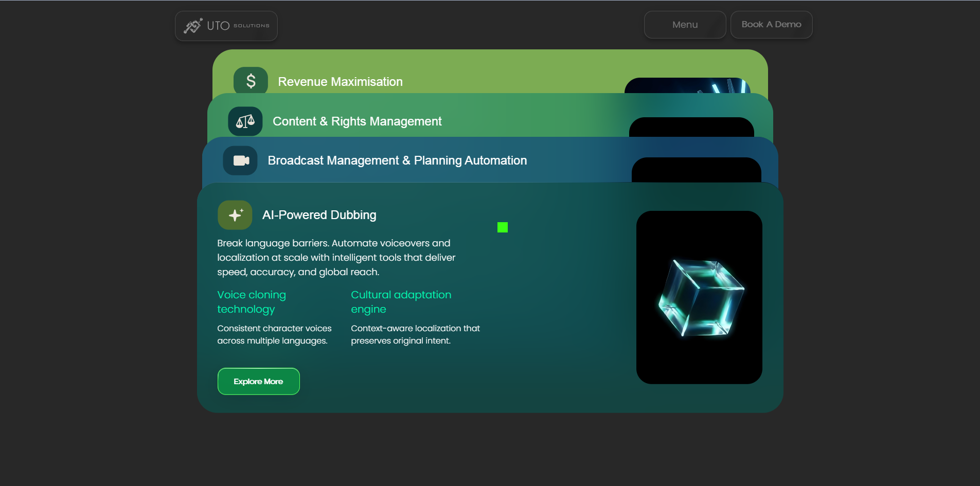Select the AI-Powered Dubbing heading
Screen dimensions: 980x486
point(319,215)
